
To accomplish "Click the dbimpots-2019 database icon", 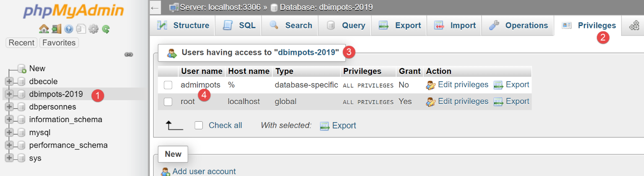I will (21, 94).
